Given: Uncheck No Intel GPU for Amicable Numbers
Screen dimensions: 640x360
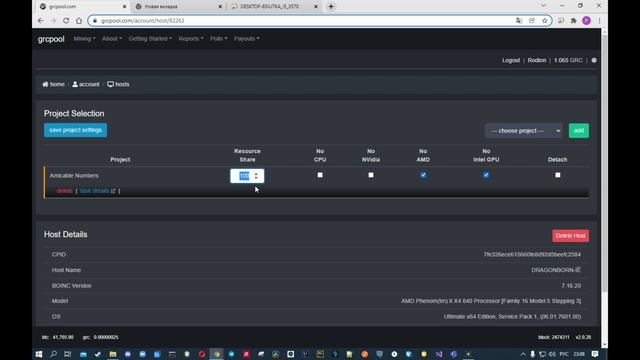Looking at the screenshot, I should (486, 175).
